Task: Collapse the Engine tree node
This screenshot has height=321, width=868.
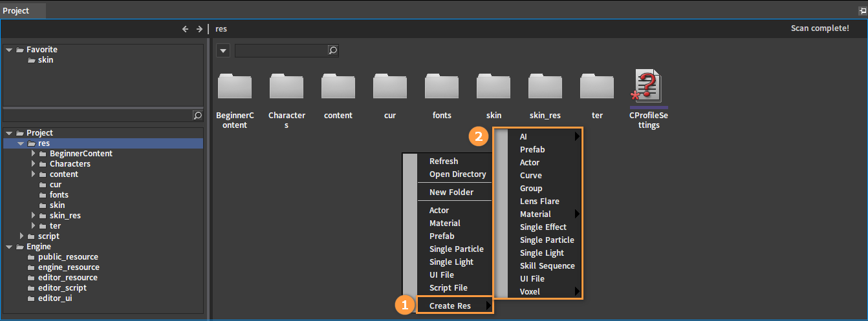Action: click(x=9, y=247)
